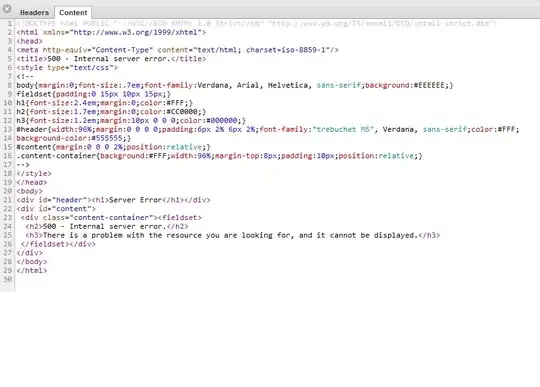The width and height of the screenshot is (540, 387).
Task: Click the opening <body> tag line
Action: (30, 191)
